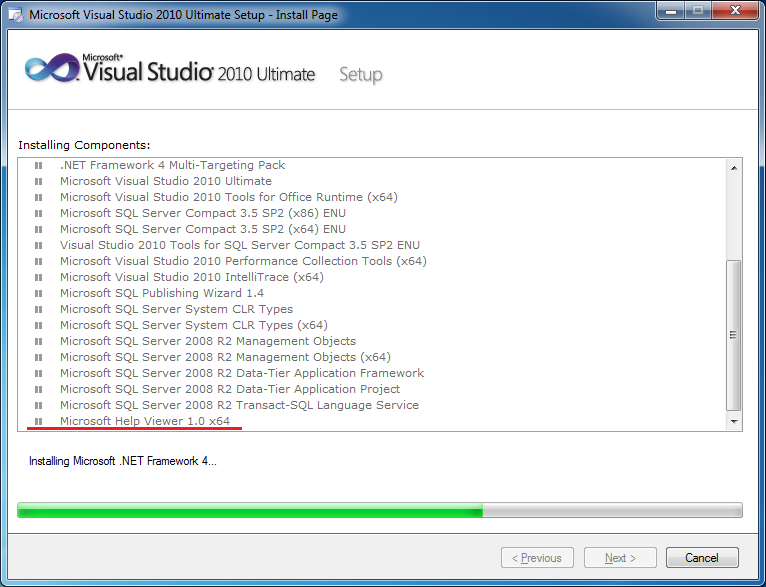Click pending icon beside .NET Framework 4 Multi-Targeting Pack
This screenshot has height=587, width=766.
[x=39, y=166]
